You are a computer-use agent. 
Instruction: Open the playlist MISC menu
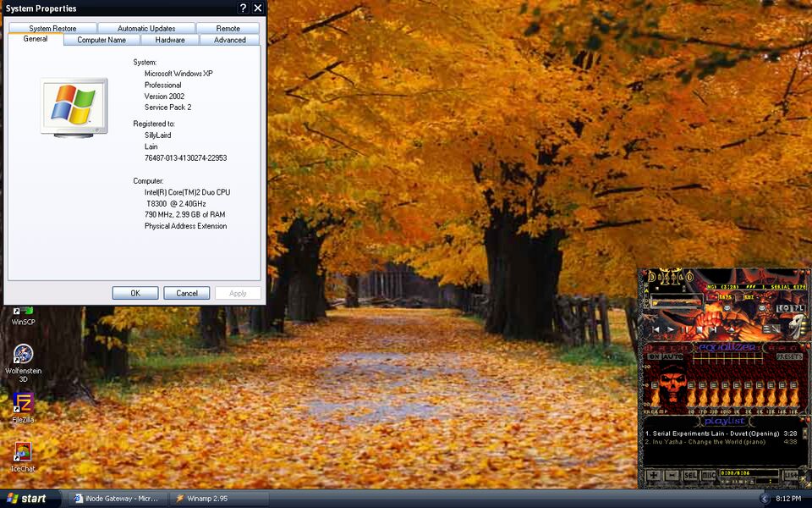pos(709,475)
